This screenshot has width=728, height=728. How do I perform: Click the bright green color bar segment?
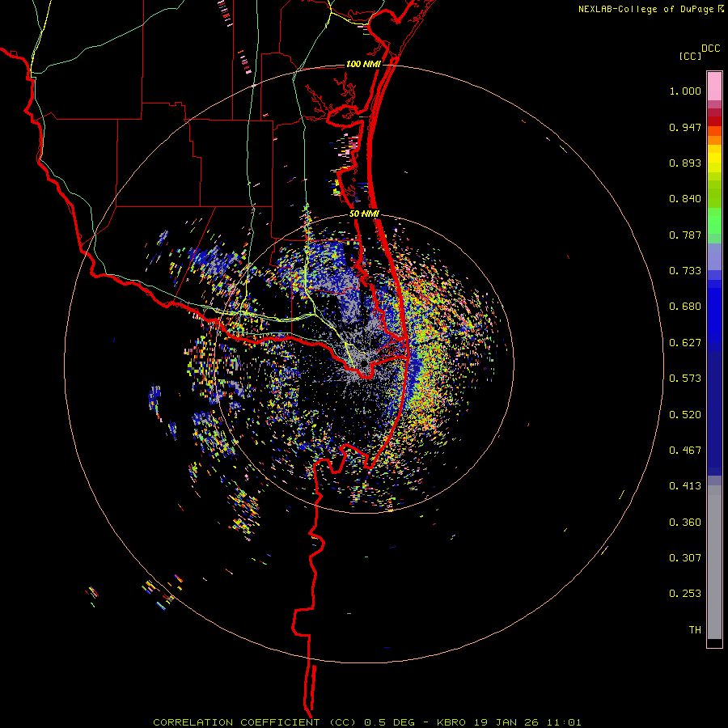(x=714, y=221)
